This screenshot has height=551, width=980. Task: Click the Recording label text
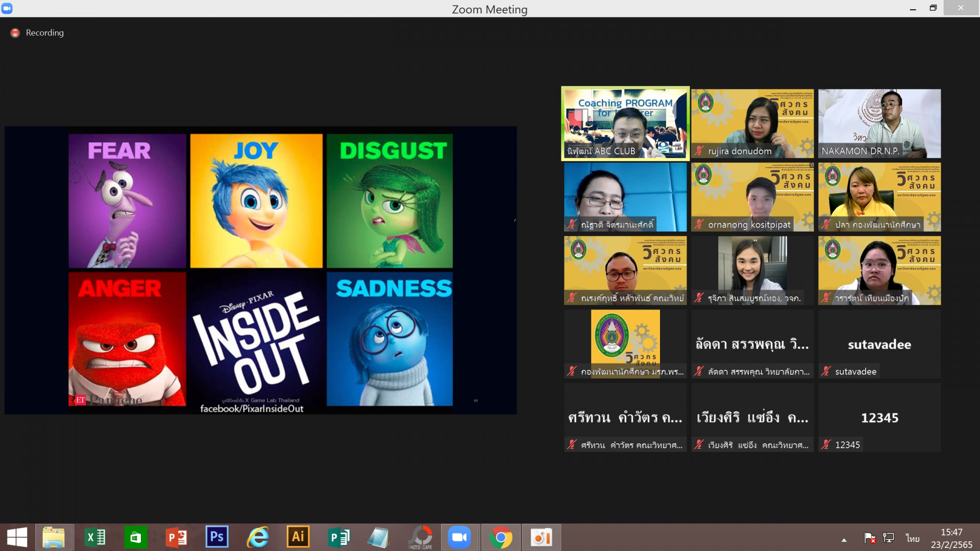click(45, 33)
